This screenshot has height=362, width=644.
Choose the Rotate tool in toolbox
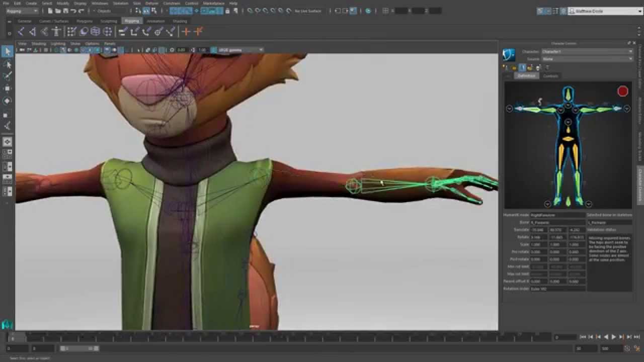(x=8, y=101)
